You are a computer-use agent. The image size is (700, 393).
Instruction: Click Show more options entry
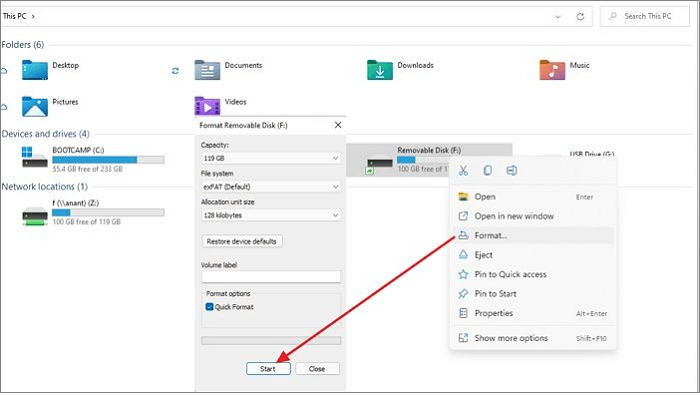533,338
